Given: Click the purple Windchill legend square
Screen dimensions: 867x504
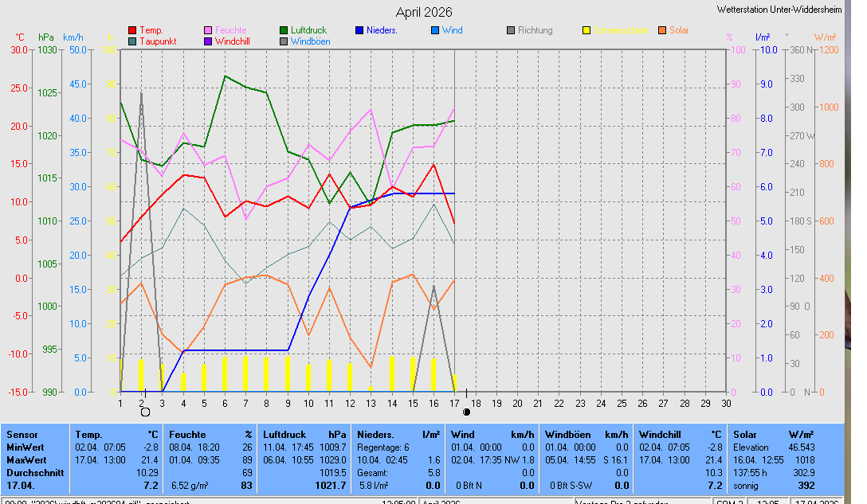Looking at the screenshot, I should point(208,41).
